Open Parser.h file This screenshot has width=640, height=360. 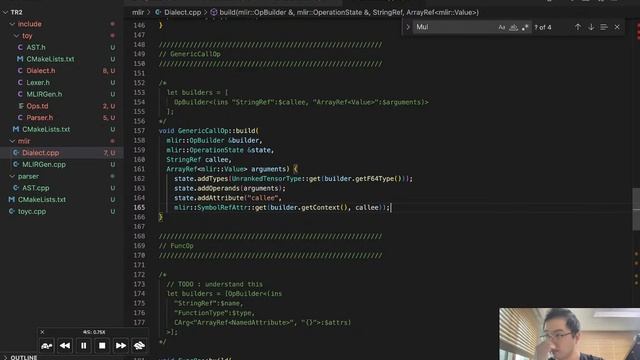pyautogui.click(x=40, y=118)
